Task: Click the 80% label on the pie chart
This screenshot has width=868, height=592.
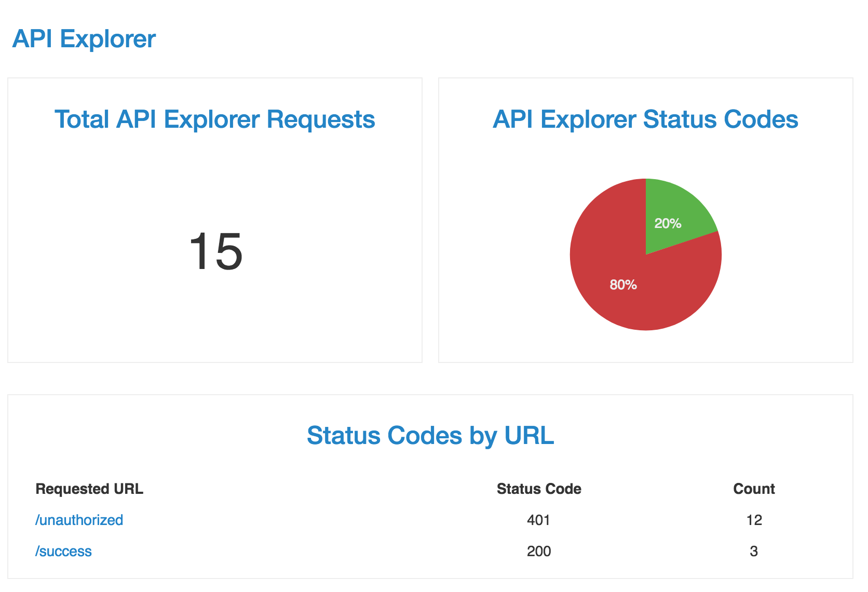Action: pos(623,284)
